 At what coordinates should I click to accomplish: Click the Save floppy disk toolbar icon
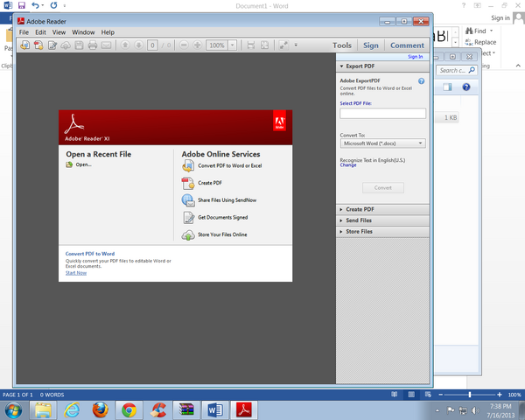(79, 45)
